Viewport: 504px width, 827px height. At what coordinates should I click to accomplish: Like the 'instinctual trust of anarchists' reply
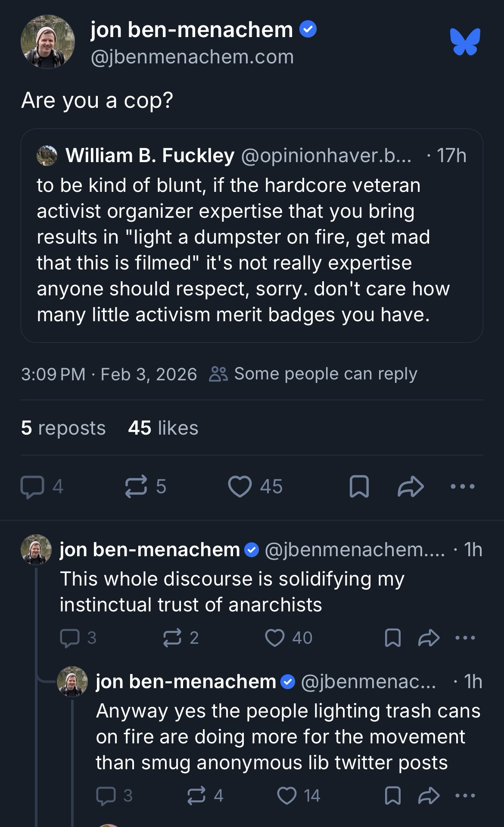275,638
